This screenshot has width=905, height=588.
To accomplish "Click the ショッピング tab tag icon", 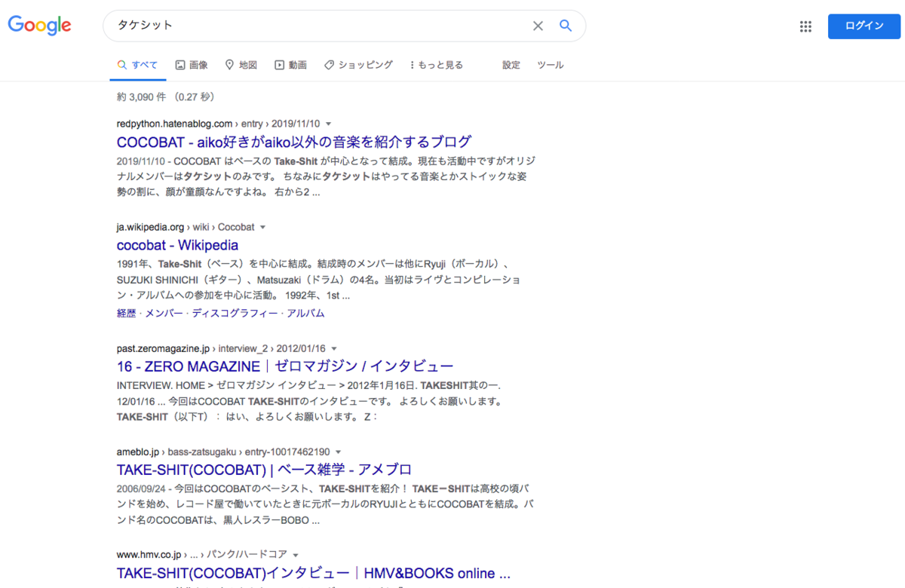I will pos(329,65).
